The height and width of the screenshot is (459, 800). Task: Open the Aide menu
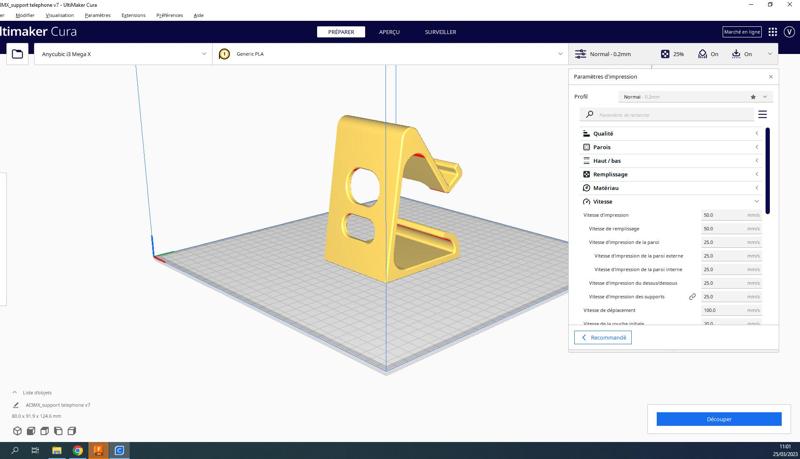(198, 15)
